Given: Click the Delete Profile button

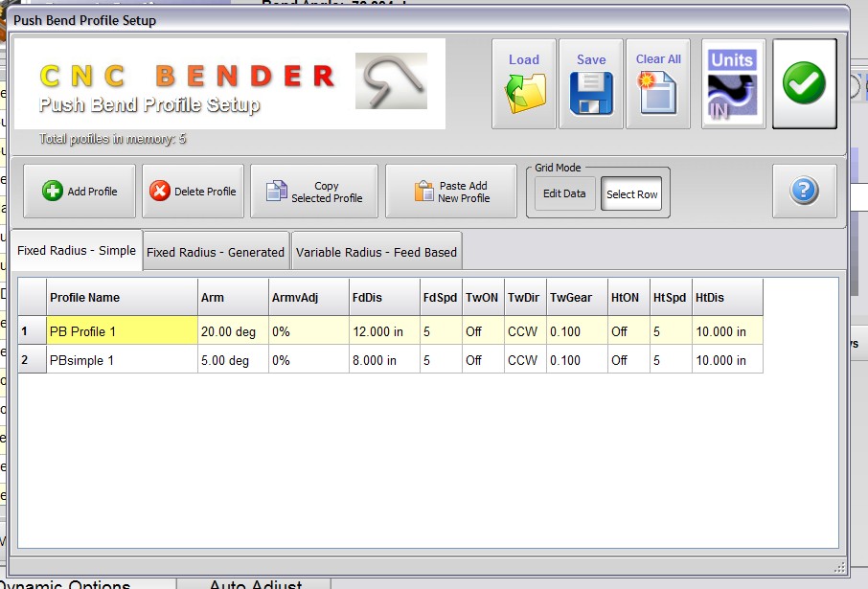Looking at the screenshot, I should click(x=194, y=192).
